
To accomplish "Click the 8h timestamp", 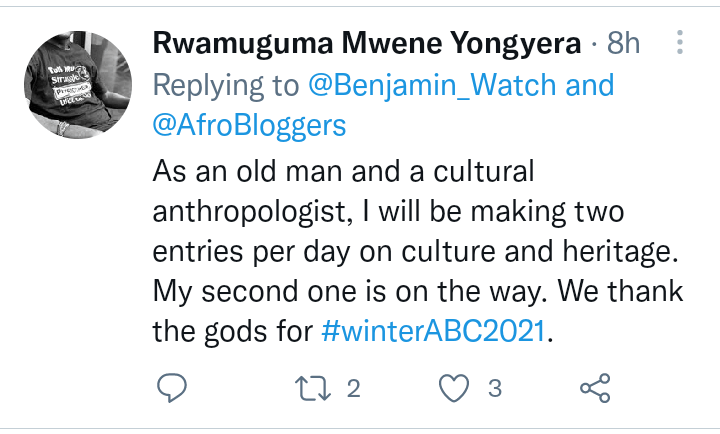I will click(x=624, y=45).
